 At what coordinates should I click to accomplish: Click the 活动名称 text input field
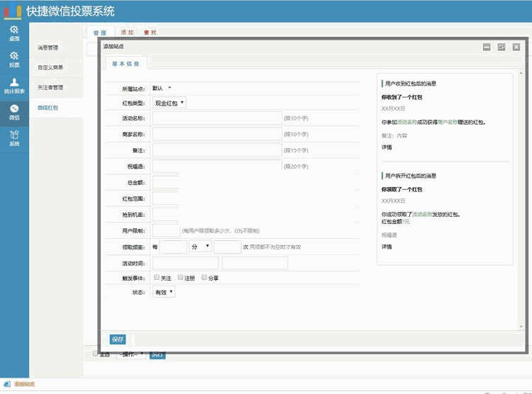click(217, 118)
